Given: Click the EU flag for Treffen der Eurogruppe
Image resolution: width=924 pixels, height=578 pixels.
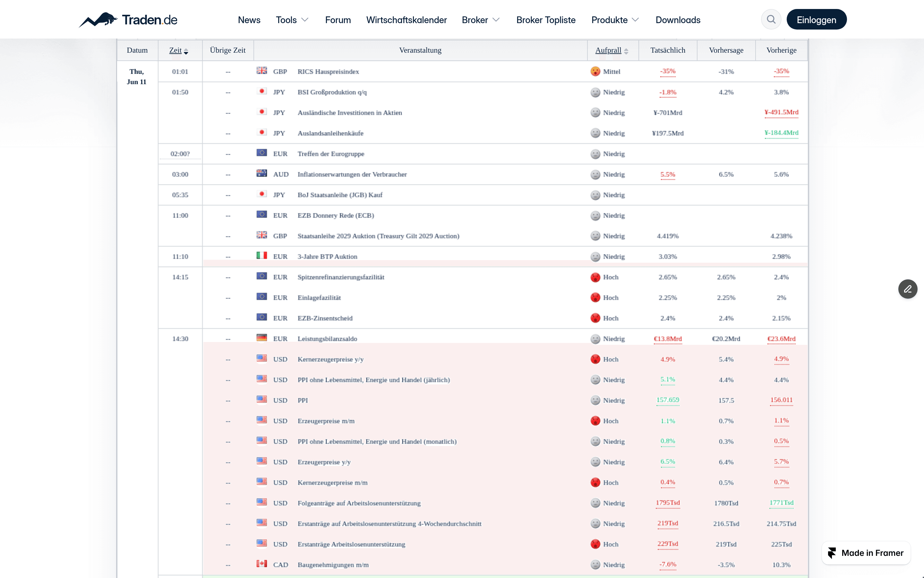Looking at the screenshot, I should 261,153.
